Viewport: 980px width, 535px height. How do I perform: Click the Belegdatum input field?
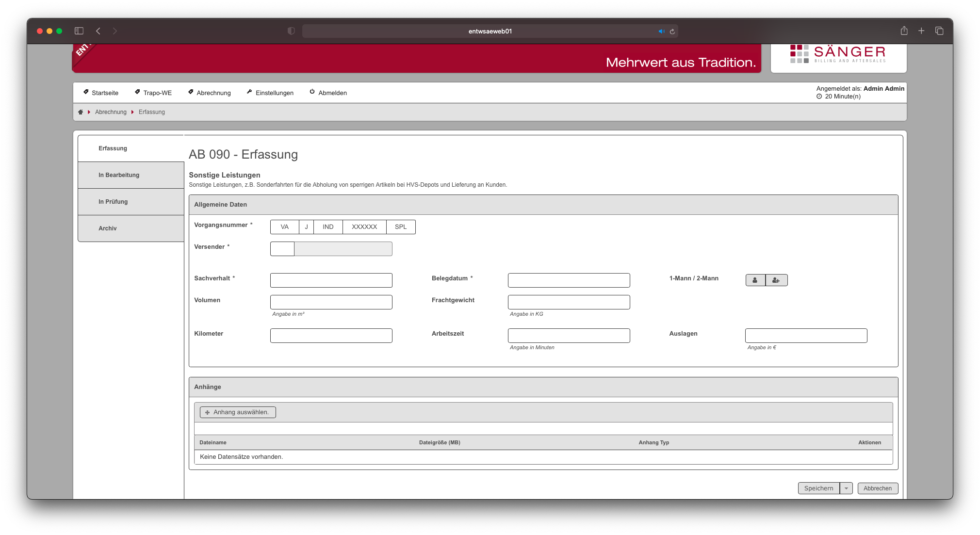coord(569,280)
